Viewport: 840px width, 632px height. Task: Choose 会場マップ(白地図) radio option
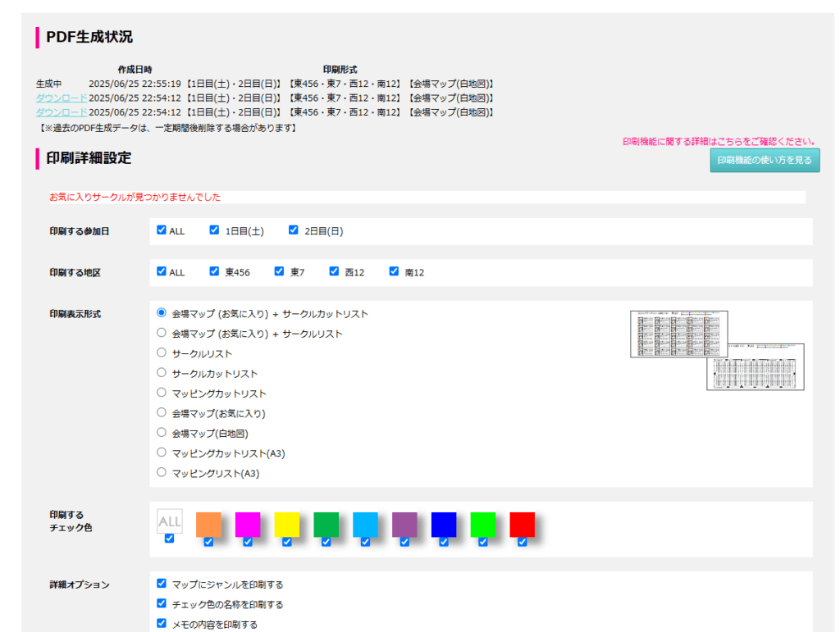(x=162, y=433)
